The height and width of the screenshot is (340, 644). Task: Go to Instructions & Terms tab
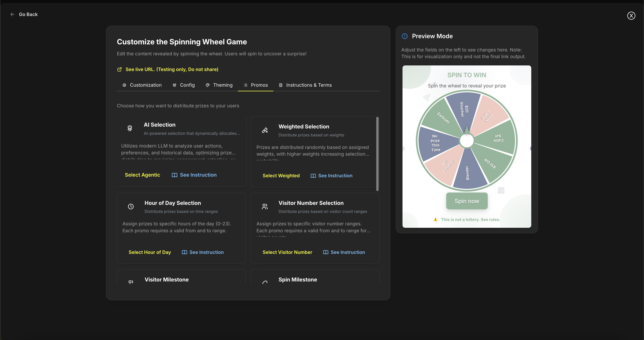pyautogui.click(x=305, y=85)
